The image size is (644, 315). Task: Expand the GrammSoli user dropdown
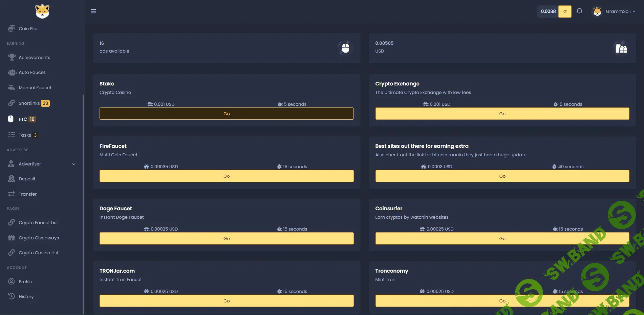(614, 12)
